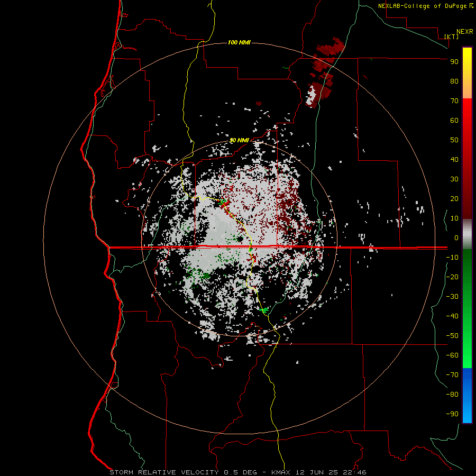Click the -50 value on velocity scale
Image resolution: width=476 pixels, height=476 pixels.
[452, 336]
